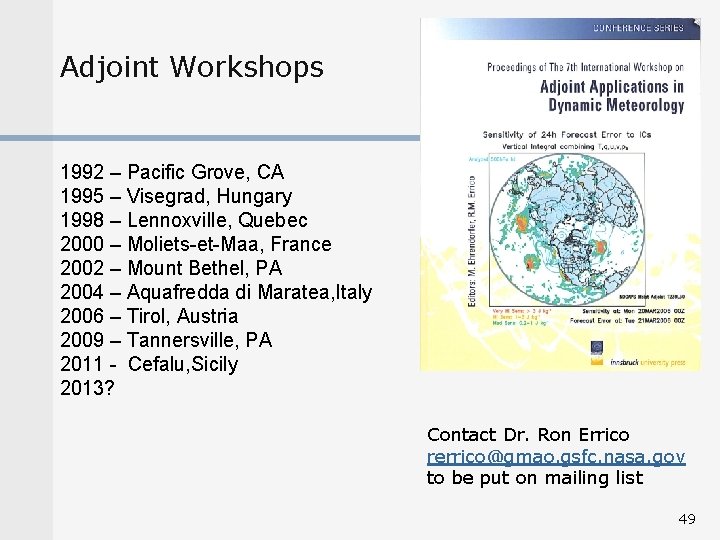Click the '2002 – Mount Bethel, PA' line
Viewport: 720px width, 540px height.
click(171, 268)
